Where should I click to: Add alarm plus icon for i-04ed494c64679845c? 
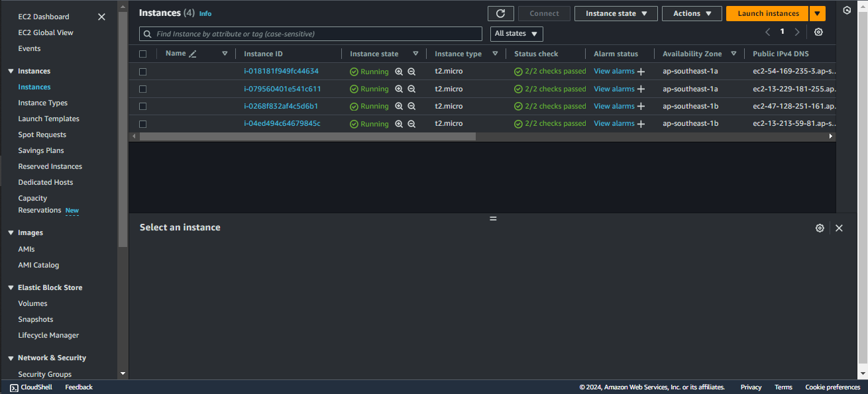pyautogui.click(x=641, y=124)
